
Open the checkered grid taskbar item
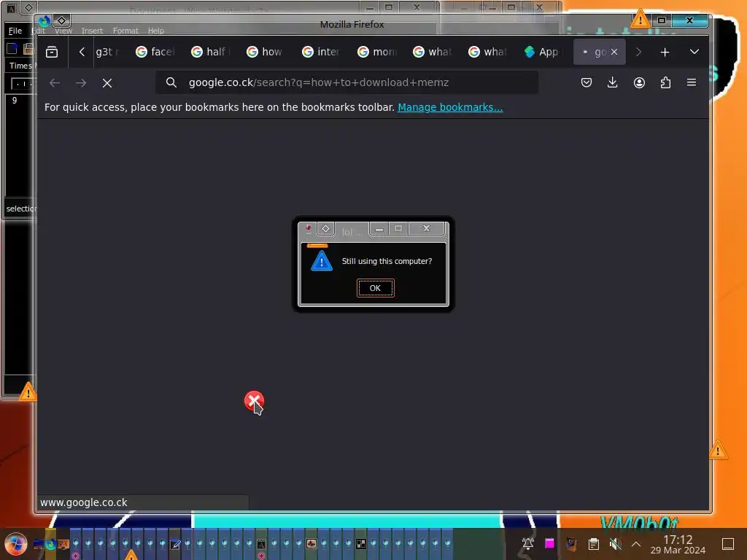[361, 543]
